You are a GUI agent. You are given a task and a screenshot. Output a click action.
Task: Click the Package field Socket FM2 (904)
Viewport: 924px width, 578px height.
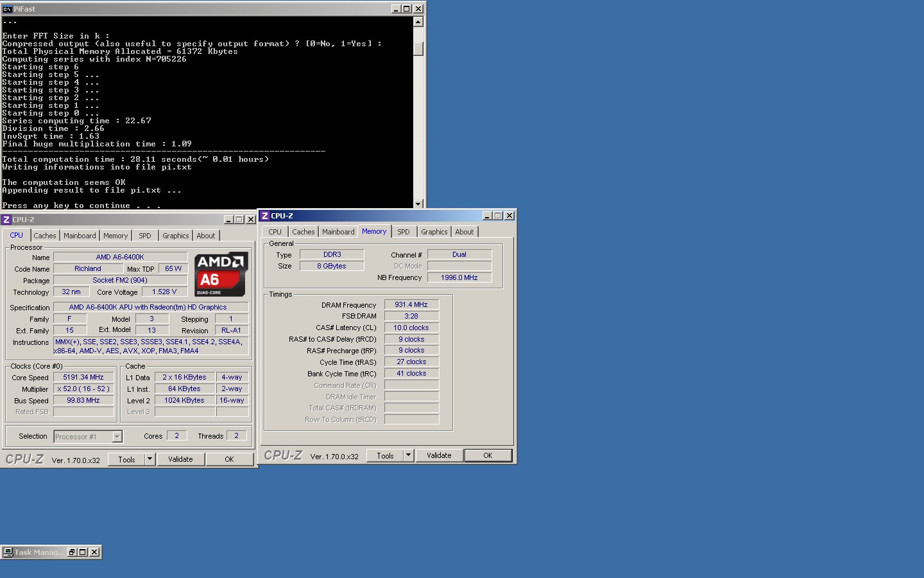[x=120, y=281]
